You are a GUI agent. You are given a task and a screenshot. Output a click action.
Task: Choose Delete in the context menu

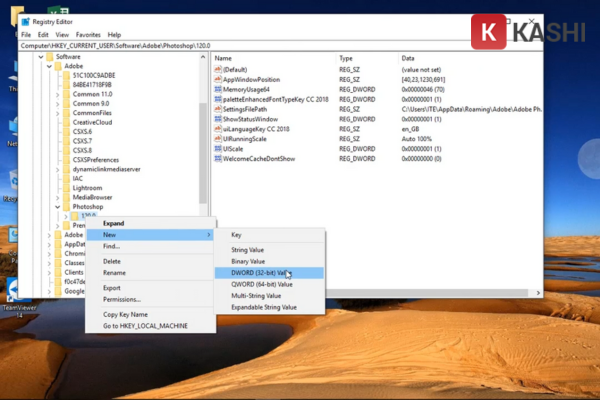click(150, 261)
